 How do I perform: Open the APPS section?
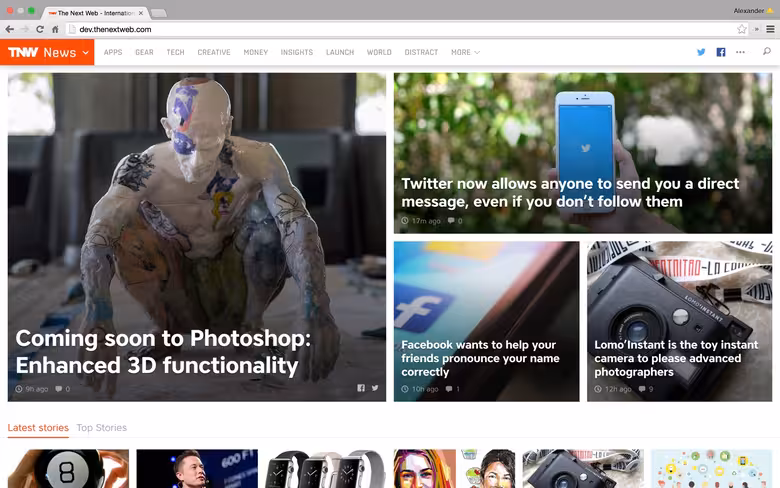[x=113, y=52]
